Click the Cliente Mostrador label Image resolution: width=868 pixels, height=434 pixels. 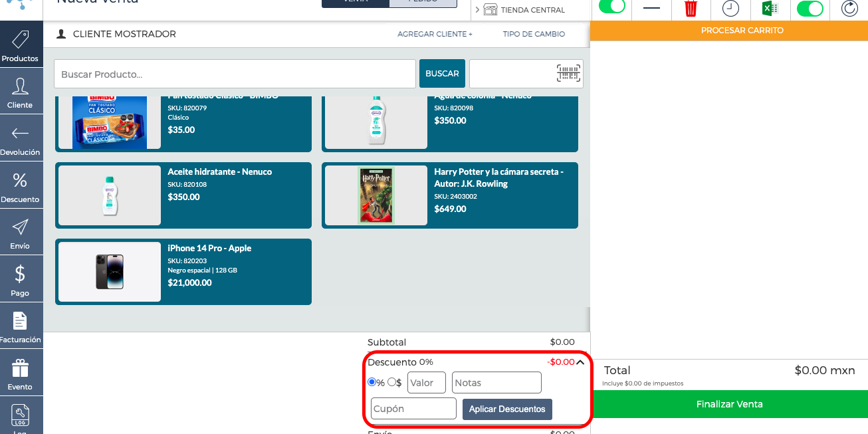click(x=124, y=34)
